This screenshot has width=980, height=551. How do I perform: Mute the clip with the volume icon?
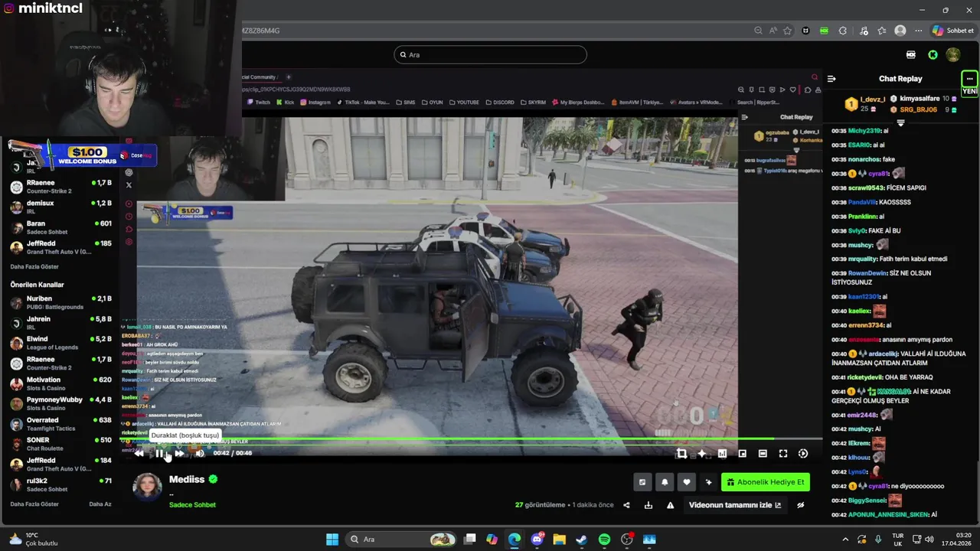(199, 453)
